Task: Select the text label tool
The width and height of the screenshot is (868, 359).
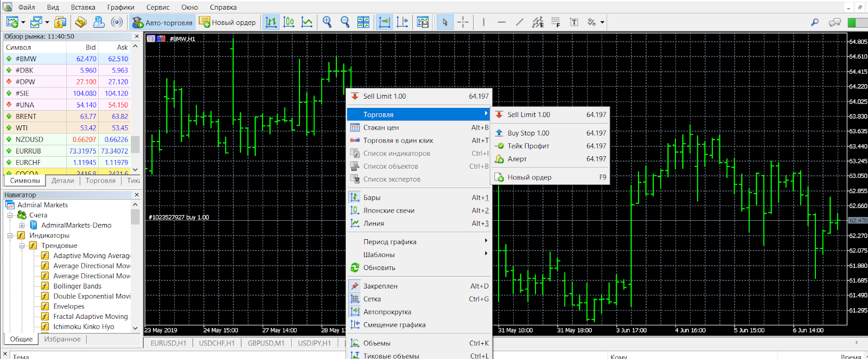Action: (x=574, y=22)
